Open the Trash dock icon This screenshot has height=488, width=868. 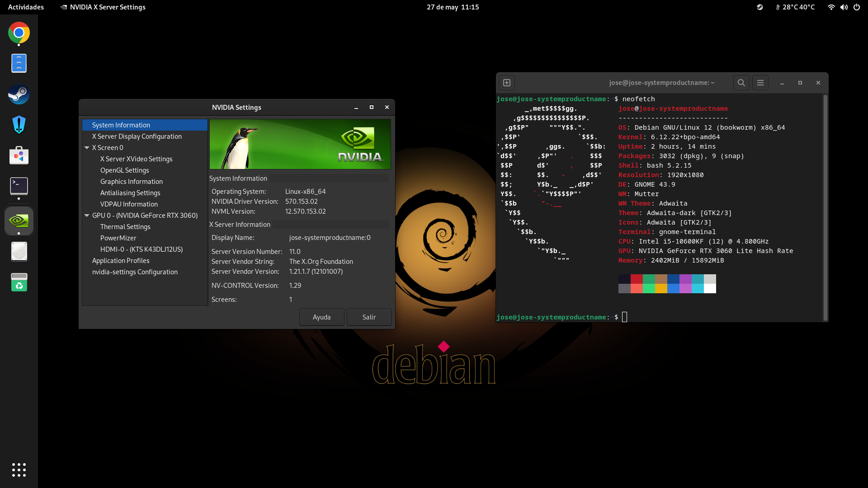19,282
